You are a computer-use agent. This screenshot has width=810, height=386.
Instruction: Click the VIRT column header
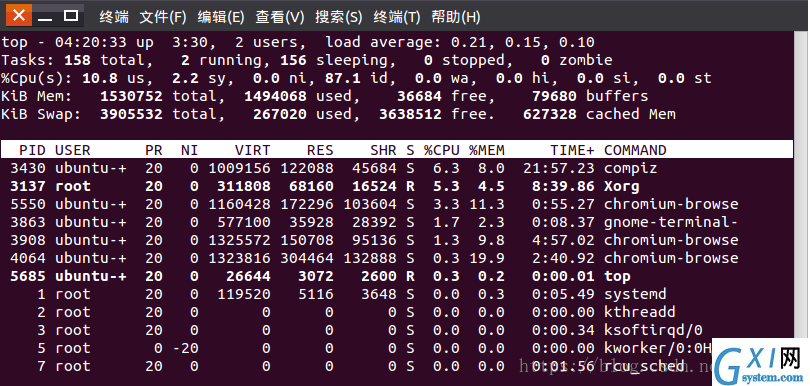pos(253,150)
